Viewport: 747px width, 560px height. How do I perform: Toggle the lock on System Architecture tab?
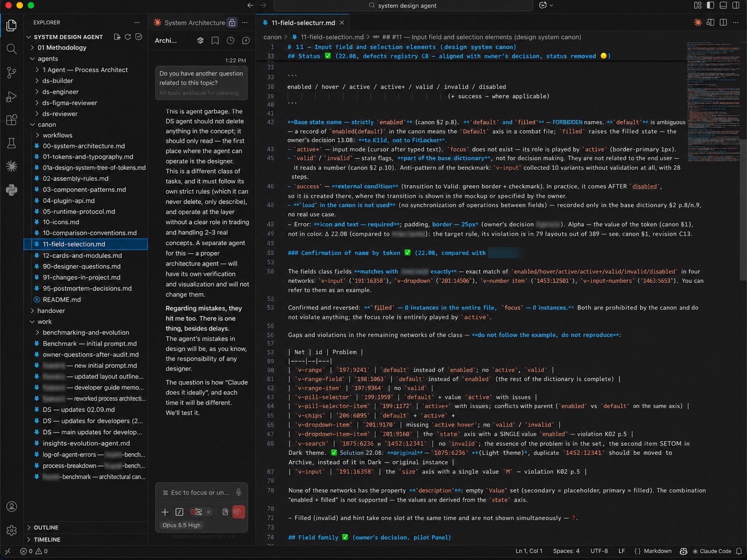click(x=232, y=23)
